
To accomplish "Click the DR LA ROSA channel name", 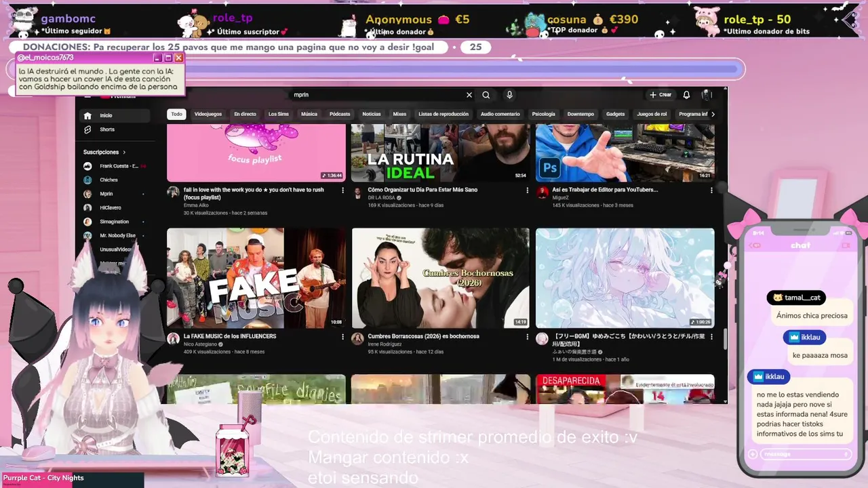I will pos(381,198).
